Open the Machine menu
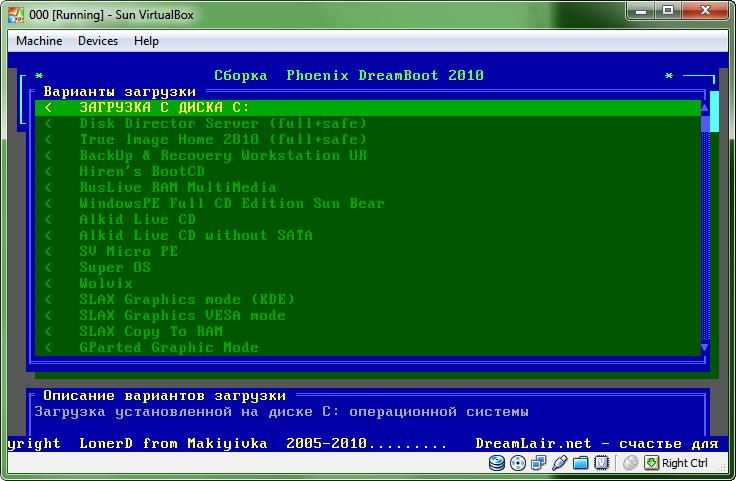 (x=39, y=41)
